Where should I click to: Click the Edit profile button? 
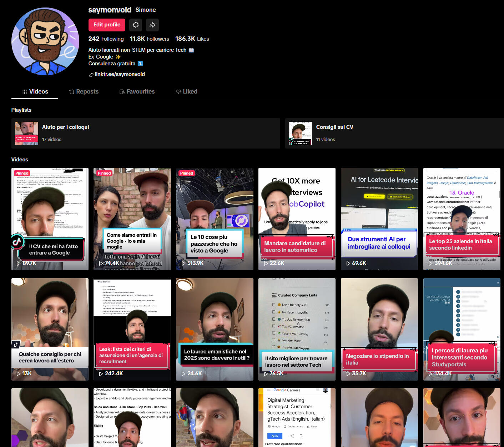click(106, 25)
